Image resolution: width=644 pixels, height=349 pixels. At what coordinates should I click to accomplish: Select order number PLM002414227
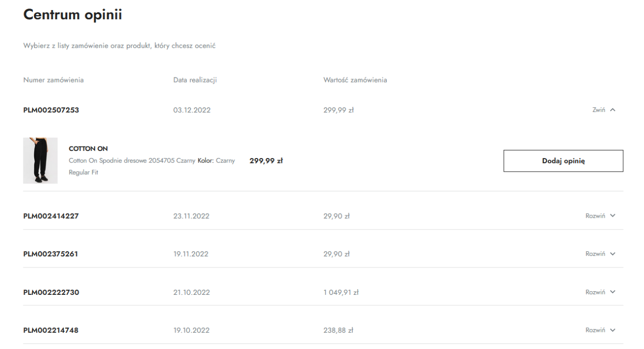[51, 216]
